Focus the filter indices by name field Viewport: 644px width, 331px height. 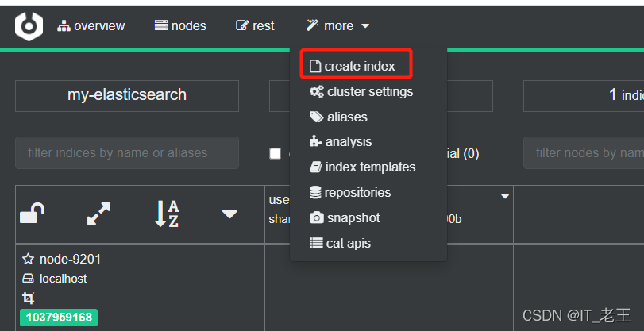126,152
